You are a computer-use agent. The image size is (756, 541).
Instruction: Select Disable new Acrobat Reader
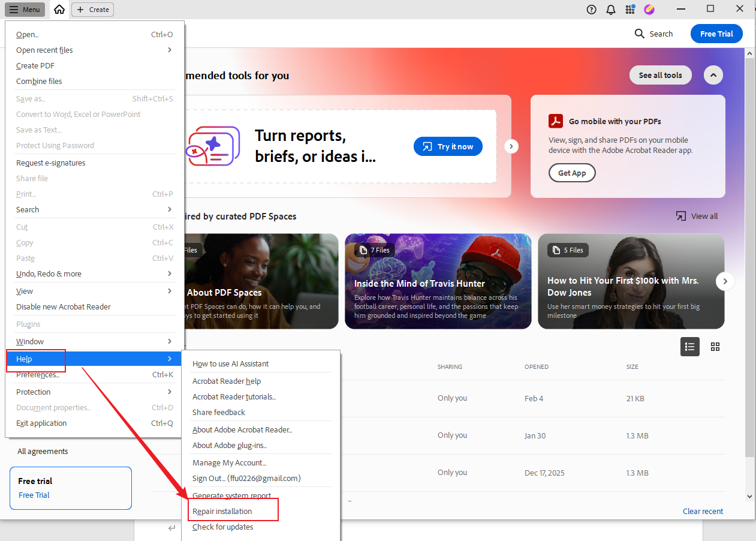63,306
